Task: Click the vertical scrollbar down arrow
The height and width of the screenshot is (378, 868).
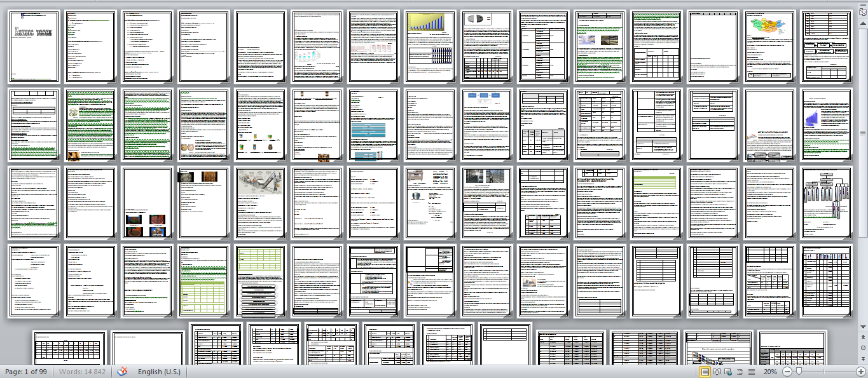Action: pyautogui.click(x=863, y=327)
